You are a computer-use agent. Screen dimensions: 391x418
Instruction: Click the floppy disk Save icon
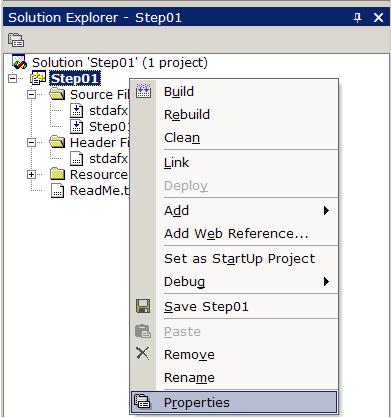[143, 306]
